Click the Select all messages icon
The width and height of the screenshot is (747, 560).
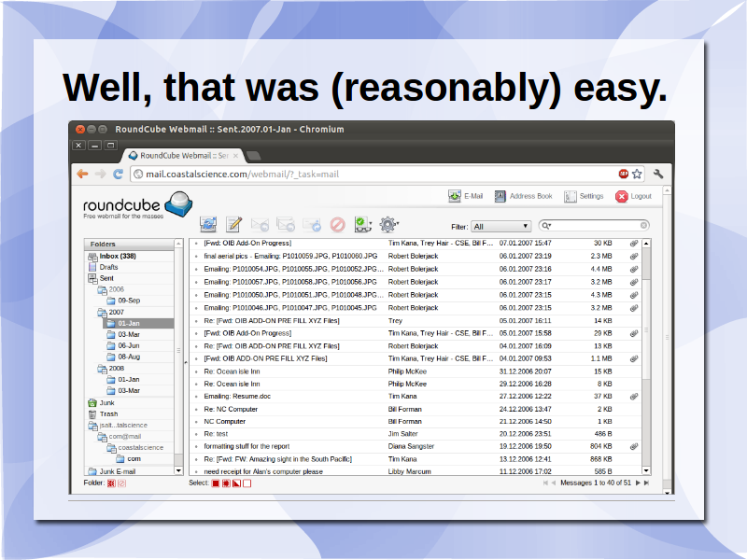[216, 483]
